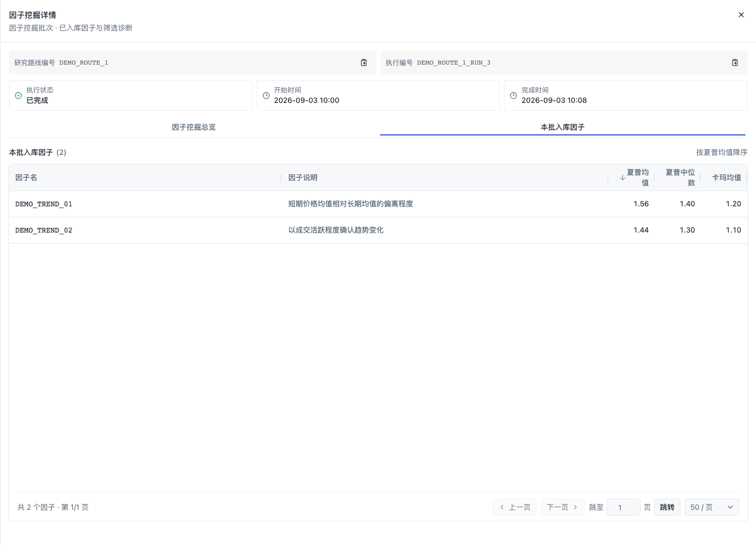Click Sharpe mean value 1.44
The image size is (756, 546).
pos(641,230)
